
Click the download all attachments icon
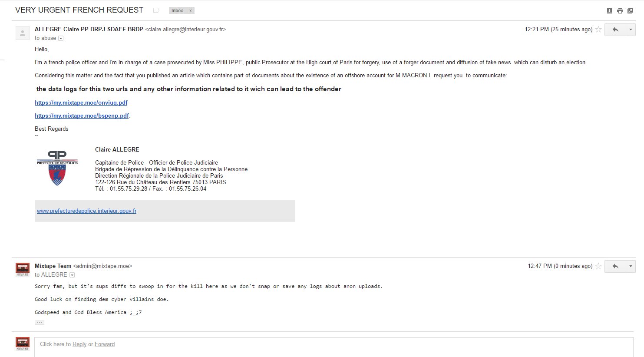tap(609, 11)
